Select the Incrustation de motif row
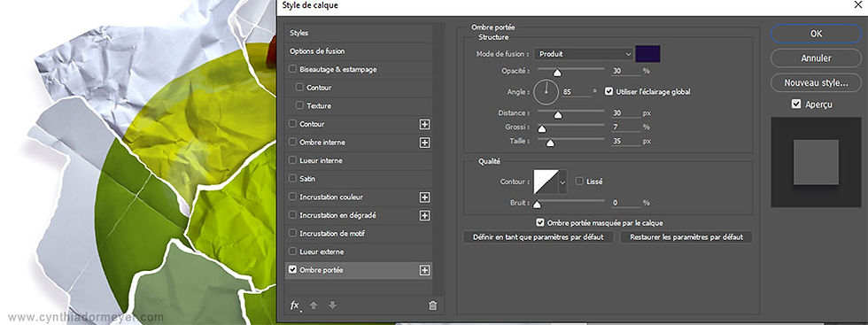The height and width of the screenshot is (325, 868). tap(358, 234)
